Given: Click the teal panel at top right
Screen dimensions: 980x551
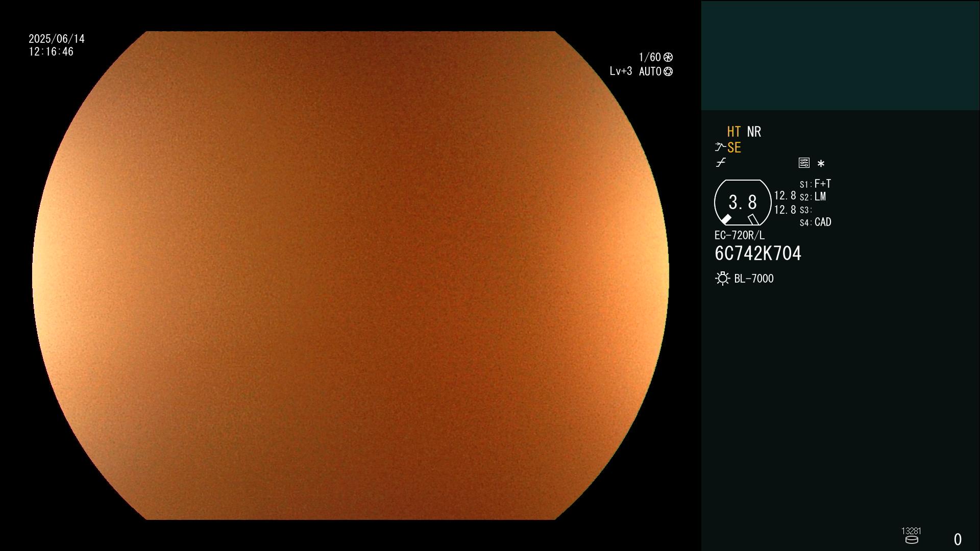Looking at the screenshot, I should coord(840,55).
